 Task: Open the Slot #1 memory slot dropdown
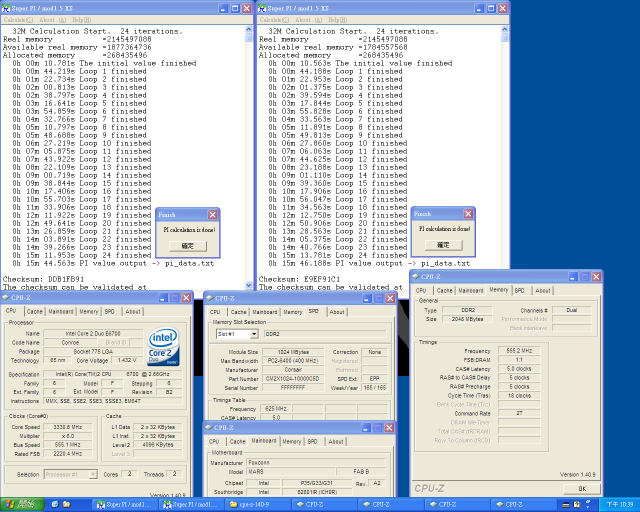coord(254,334)
